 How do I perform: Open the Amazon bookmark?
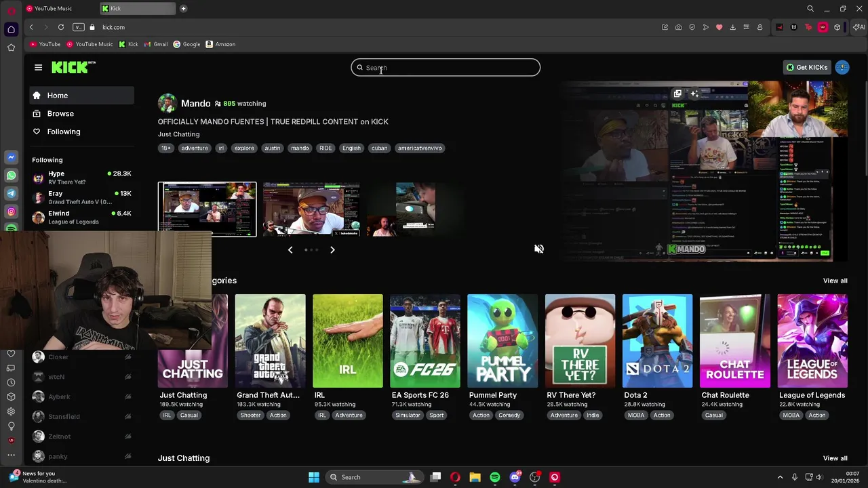(221, 44)
